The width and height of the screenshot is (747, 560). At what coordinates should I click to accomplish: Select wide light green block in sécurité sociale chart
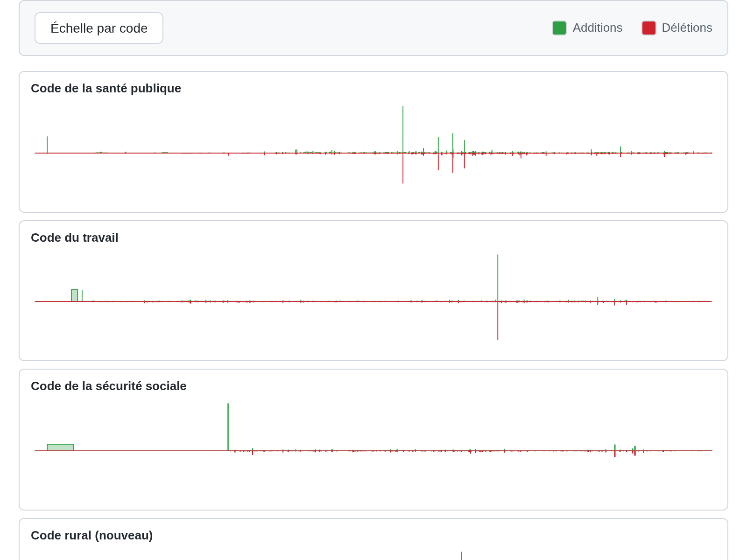click(60, 448)
